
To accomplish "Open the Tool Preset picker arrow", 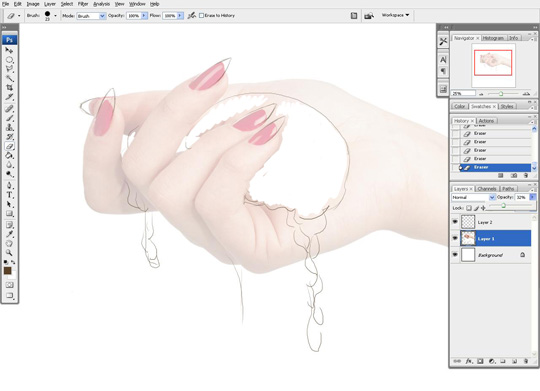I will [19, 16].
